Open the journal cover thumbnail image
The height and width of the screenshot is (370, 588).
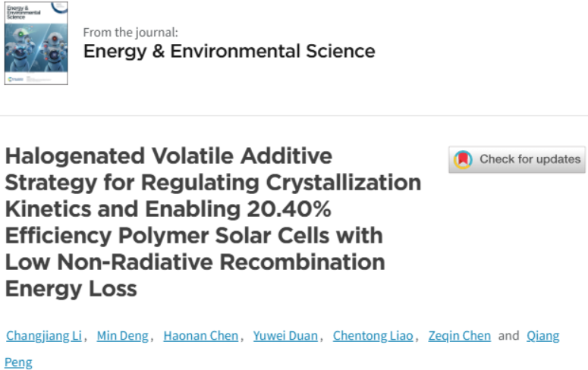pyautogui.click(x=36, y=42)
